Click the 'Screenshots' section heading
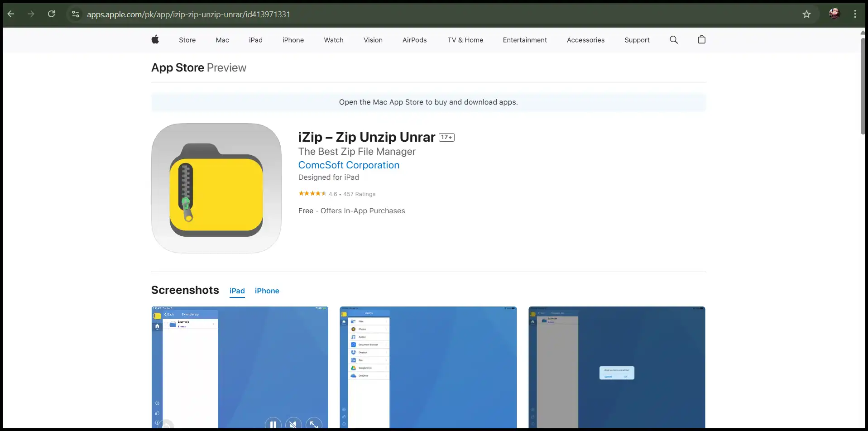Image resolution: width=868 pixels, height=431 pixels. tap(185, 290)
